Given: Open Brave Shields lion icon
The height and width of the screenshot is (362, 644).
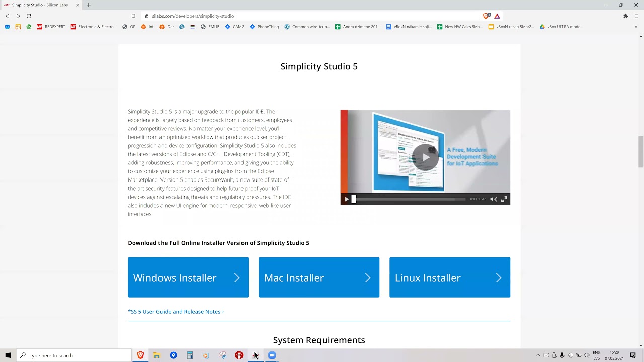Looking at the screenshot, I should (x=486, y=16).
